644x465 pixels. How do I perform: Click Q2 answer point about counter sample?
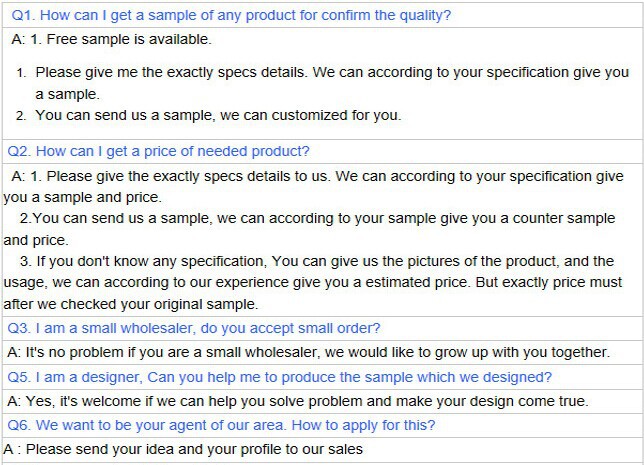coord(317,218)
